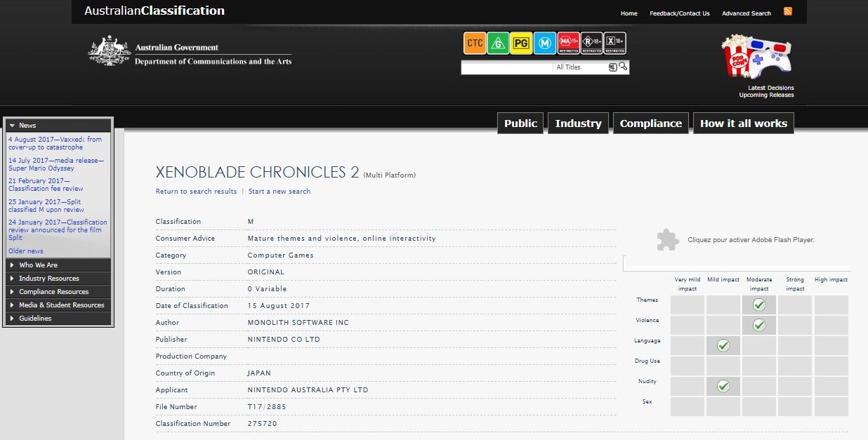Screen dimensions: 868x440
Task: Click the X18+ restricted rating icon
Action: tap(614, 44)
